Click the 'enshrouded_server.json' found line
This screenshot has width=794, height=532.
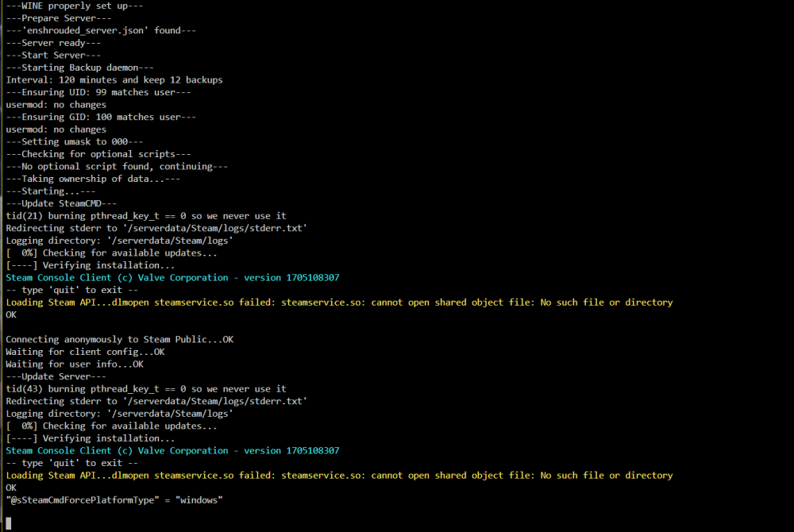point(101,30)
